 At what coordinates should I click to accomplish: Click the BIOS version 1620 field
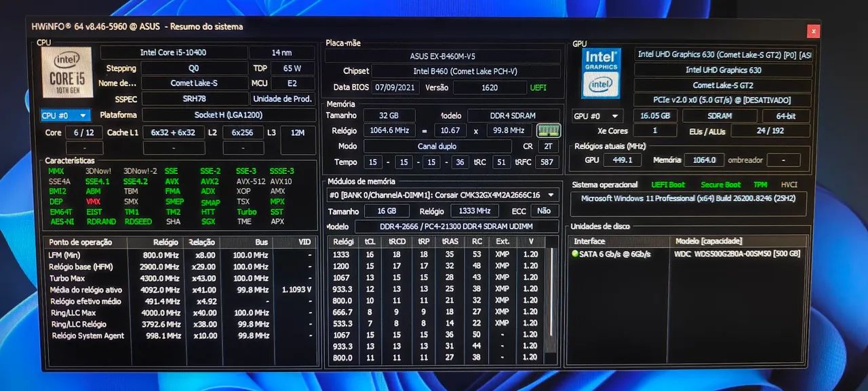(x=489, y=88)
